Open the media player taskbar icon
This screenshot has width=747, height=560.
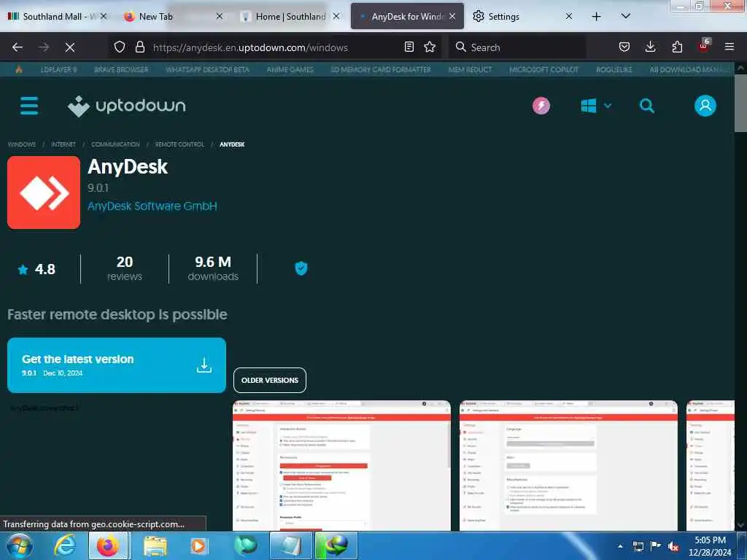coord(198,545)
